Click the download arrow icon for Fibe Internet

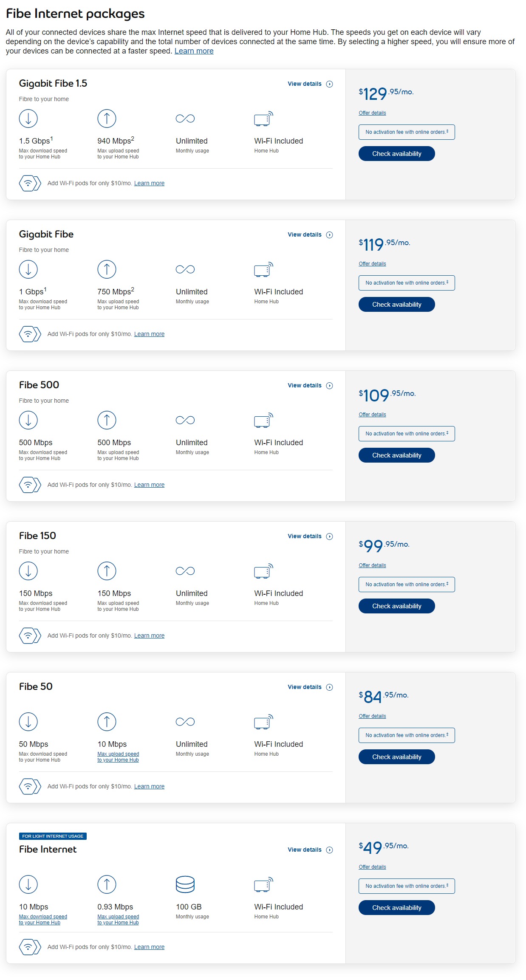tap(28, 884)
